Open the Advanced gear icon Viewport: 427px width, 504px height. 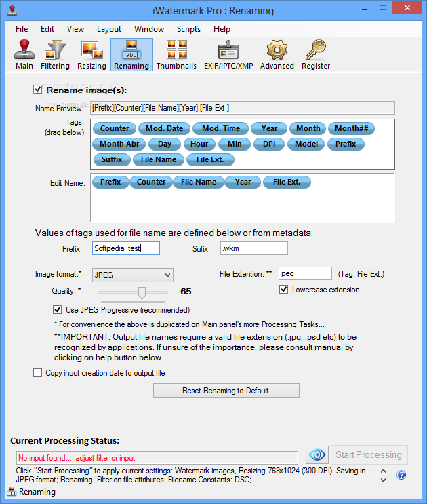coord(277,55)
